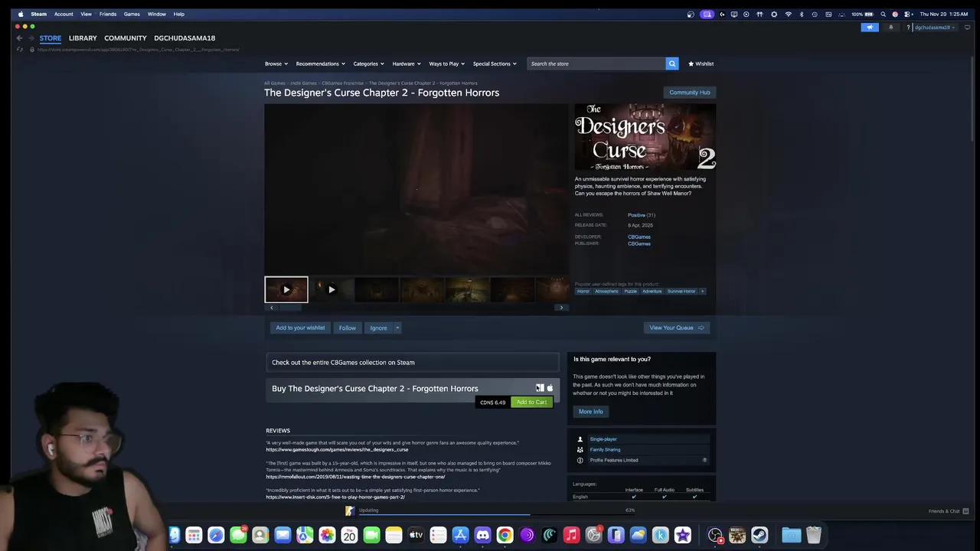The height and width of the screenshot is (551, 980).
Task: Open Messages from the dock
Action: tap(238, 535)
